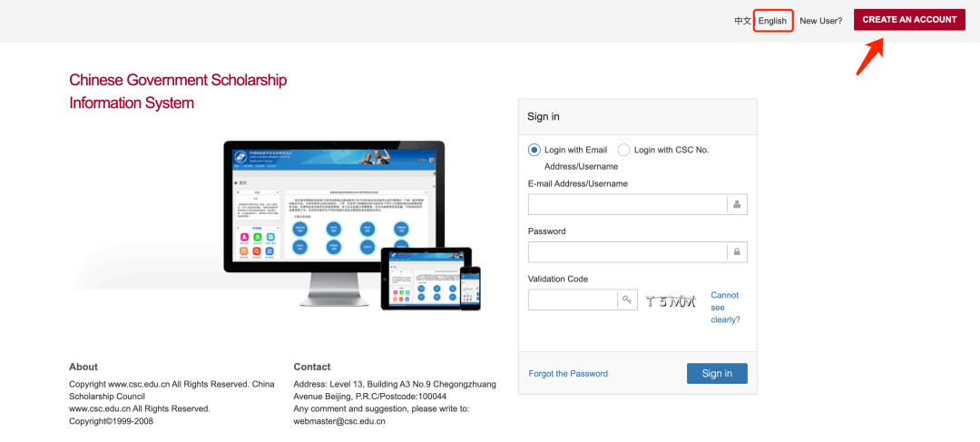This screenshot has height=442, width=980.
Task: Click the Cannot see clearly? link
Action: (x=725, y=307)
